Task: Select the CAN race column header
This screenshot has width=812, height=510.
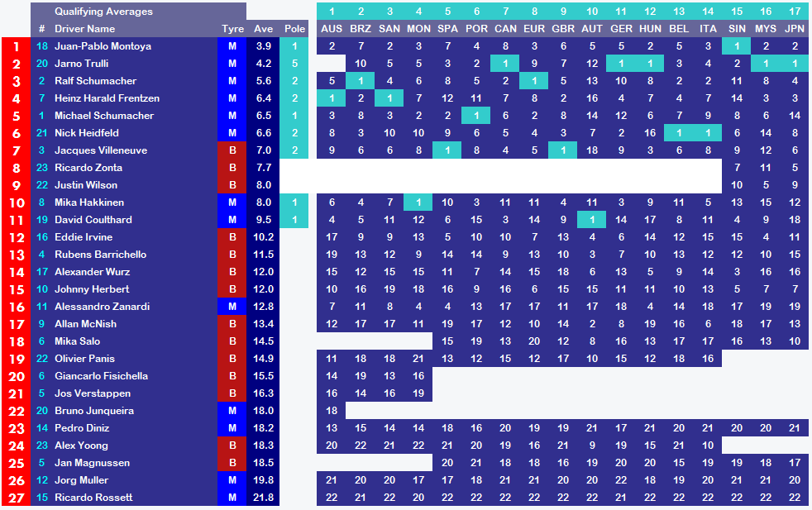Action: (505, 29)
